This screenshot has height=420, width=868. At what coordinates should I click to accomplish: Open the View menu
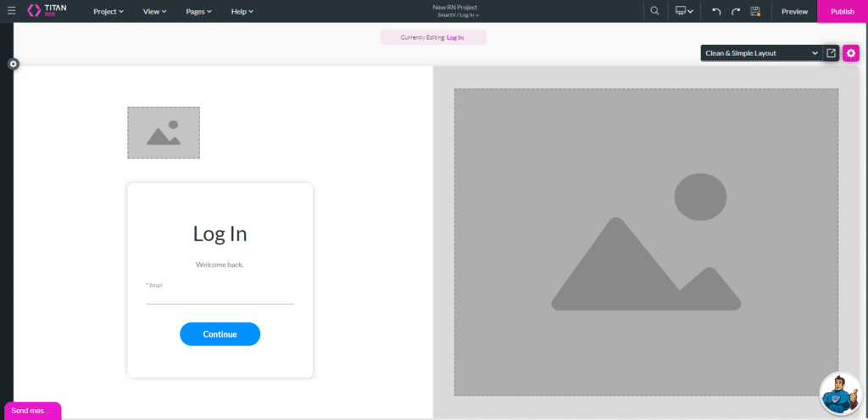point(154,11)
